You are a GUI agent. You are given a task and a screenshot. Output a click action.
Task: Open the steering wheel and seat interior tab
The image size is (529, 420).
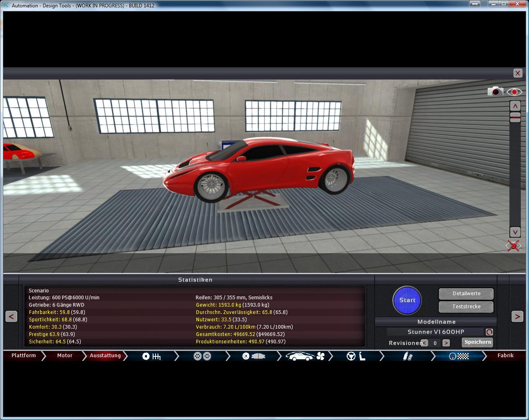[x=356, y=356]
